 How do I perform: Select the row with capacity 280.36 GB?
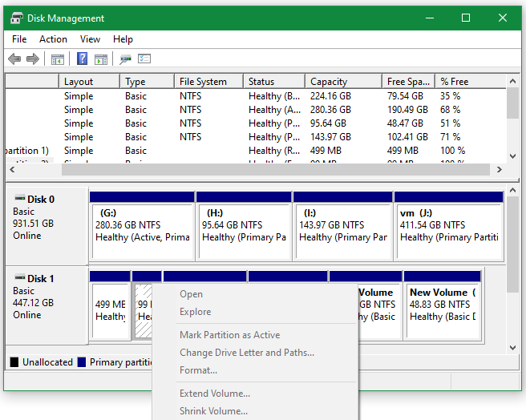[256, 110]
